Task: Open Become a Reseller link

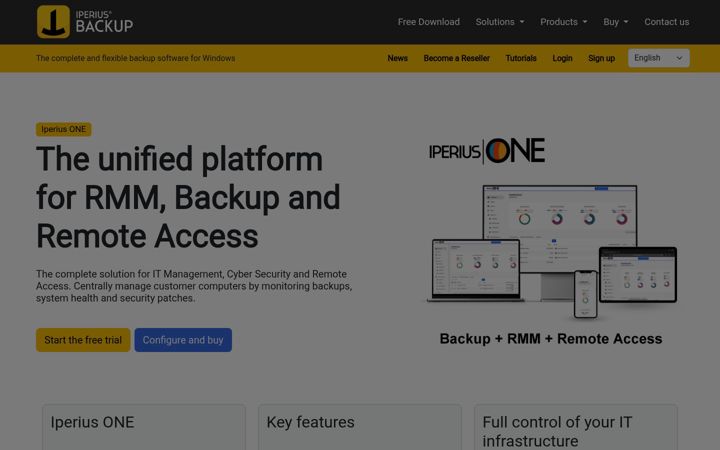Action: coord(456,58)
